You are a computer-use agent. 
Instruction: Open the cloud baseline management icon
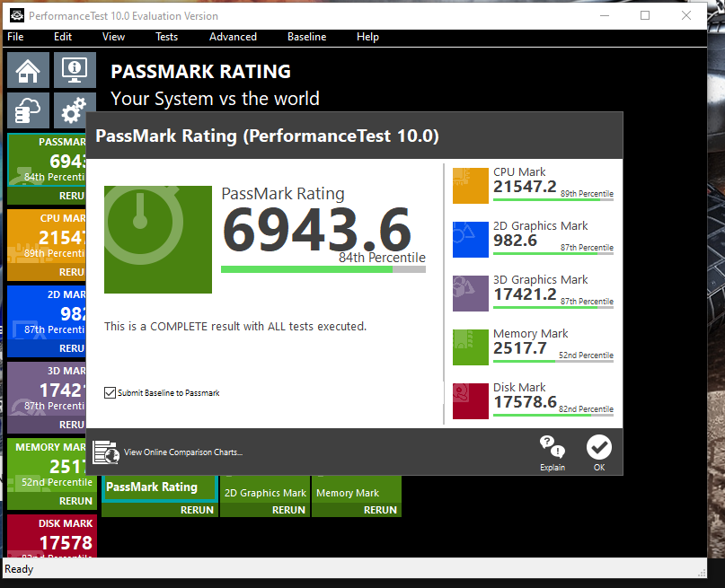point(28,110)
